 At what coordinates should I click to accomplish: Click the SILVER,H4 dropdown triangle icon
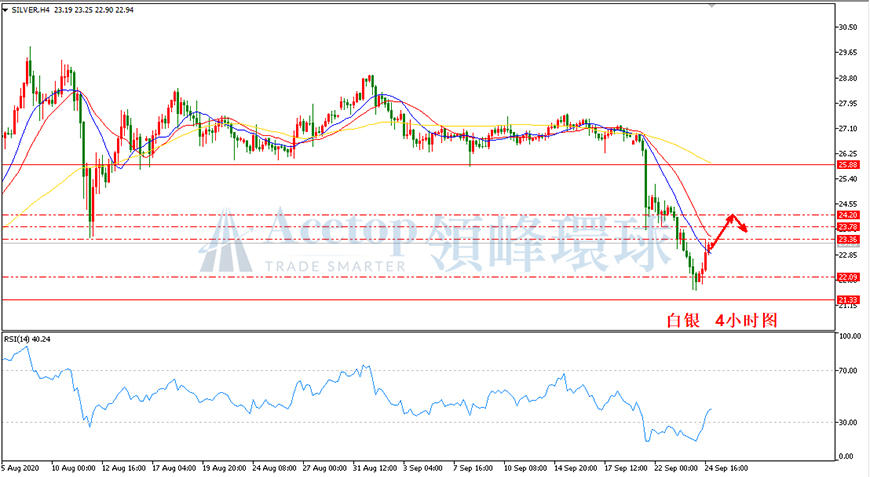pos(5,10)
